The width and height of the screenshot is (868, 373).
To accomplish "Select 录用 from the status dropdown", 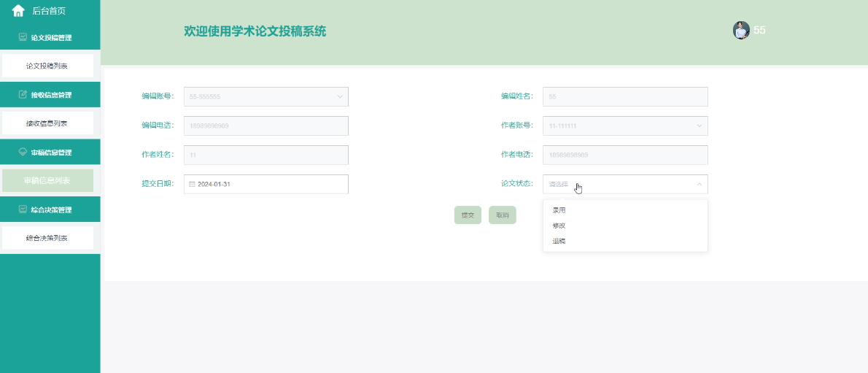I will (x=625, y=211).
